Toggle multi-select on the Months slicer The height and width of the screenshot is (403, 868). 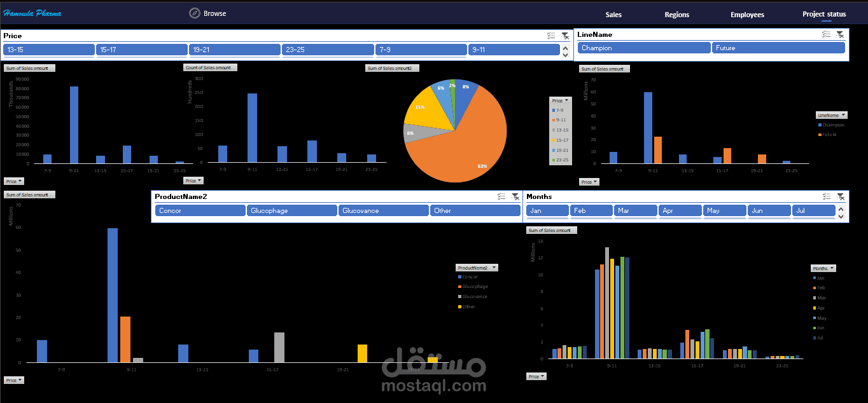(x=827, y=196)
